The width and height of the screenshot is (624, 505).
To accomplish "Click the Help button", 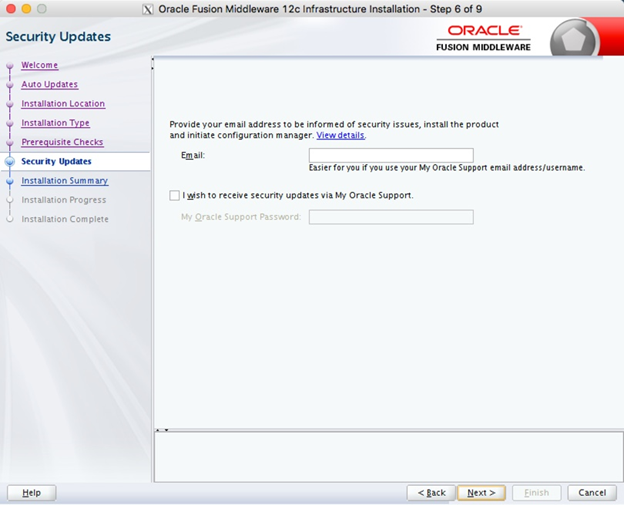I will 31,493.
